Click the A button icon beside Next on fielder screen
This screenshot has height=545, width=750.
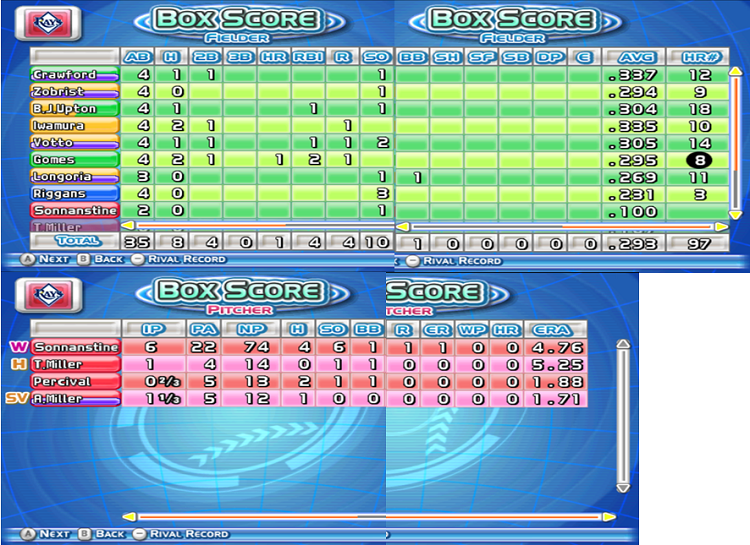pos(28,259)
